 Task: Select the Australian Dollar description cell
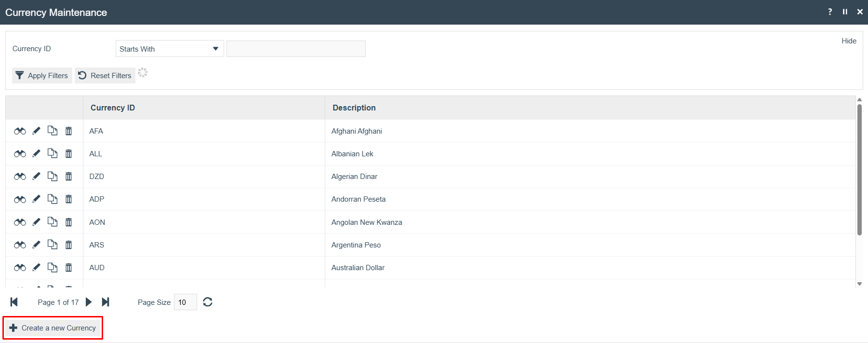coord(590,268)
